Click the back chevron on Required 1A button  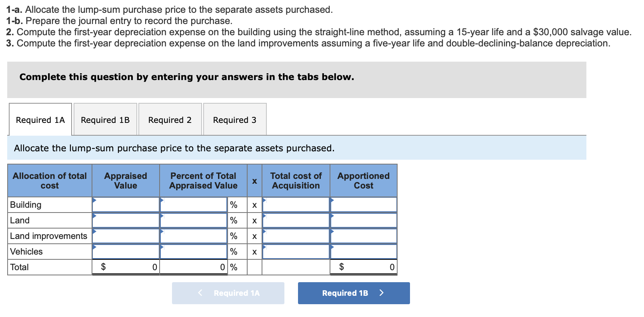[200, 293]
